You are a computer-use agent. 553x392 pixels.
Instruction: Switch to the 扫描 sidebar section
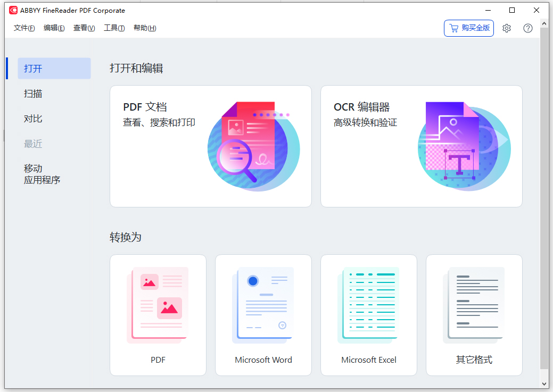(x=33, y=93)
